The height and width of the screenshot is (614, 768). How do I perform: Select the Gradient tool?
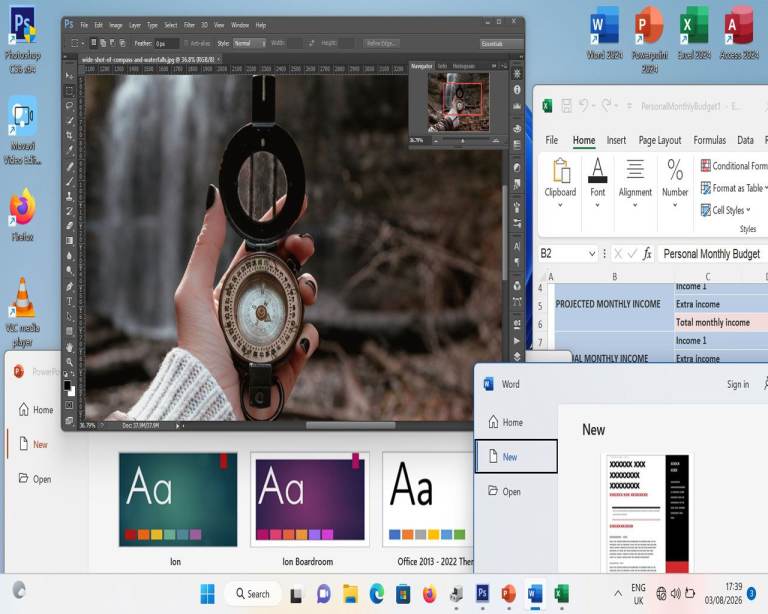70,240
